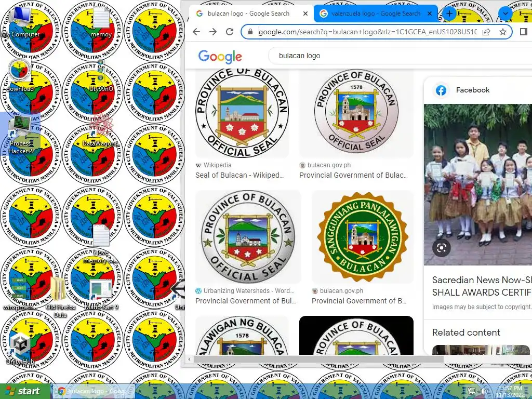Open the 1578 Province of Bulacan seal image
The height and width of the screenshot is (399, 532).
pos(356,113)
